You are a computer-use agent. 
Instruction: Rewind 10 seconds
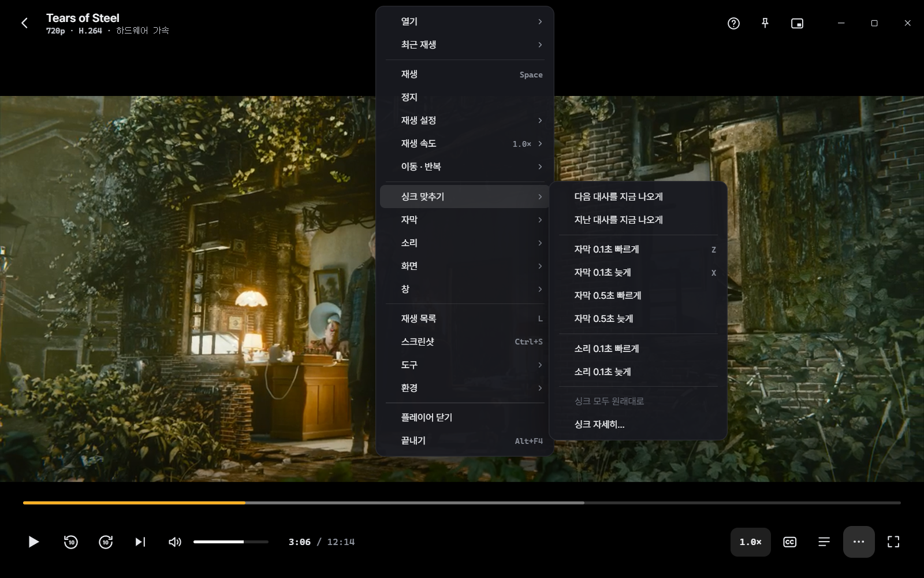click(70, 542)
